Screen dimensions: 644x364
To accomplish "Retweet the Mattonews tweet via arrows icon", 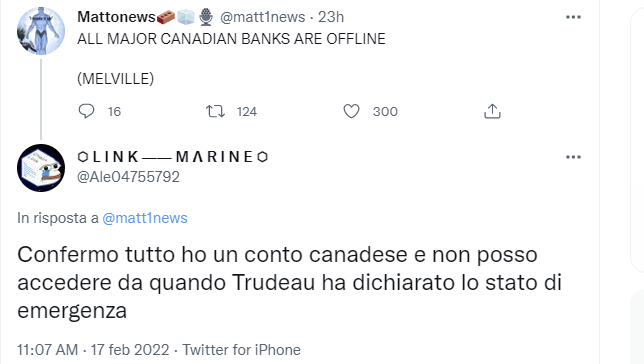I will 215,111.
